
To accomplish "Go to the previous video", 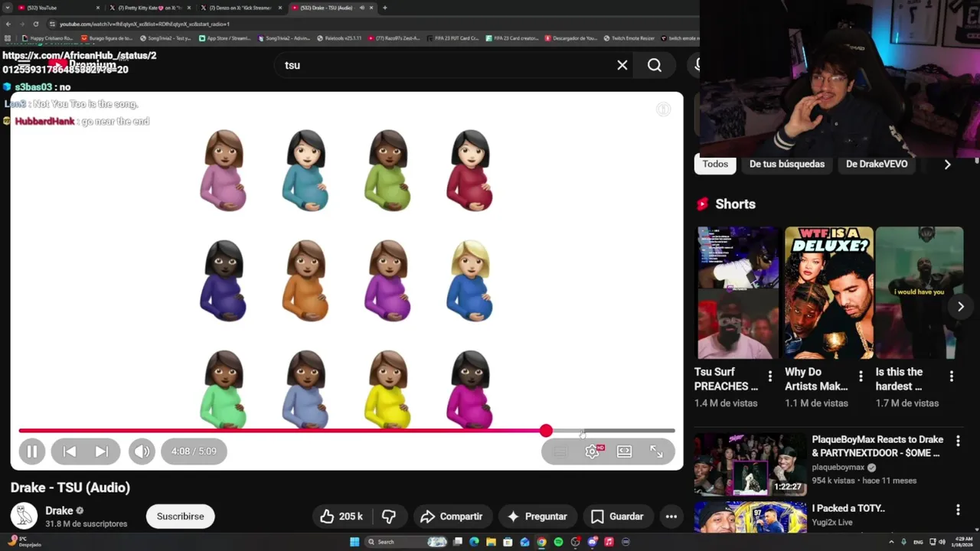I will 69,452.
